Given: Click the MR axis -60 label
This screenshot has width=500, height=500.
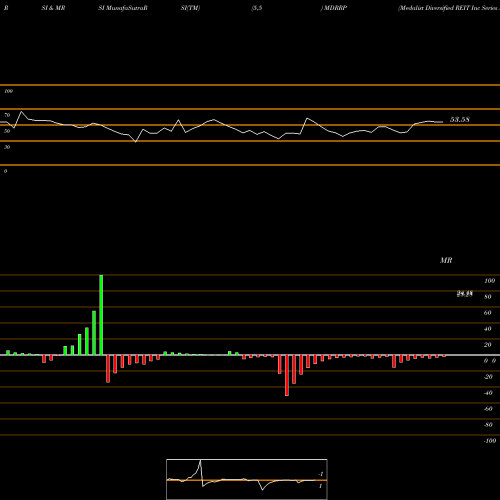Looking at the screenshot, I should [488, 409].
